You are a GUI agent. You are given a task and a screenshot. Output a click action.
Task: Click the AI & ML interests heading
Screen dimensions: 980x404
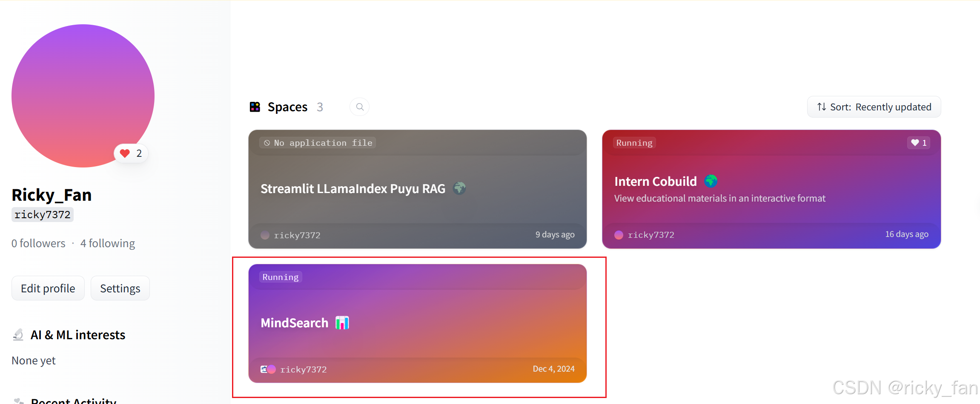pyautogui.click(x=78, y=335)
